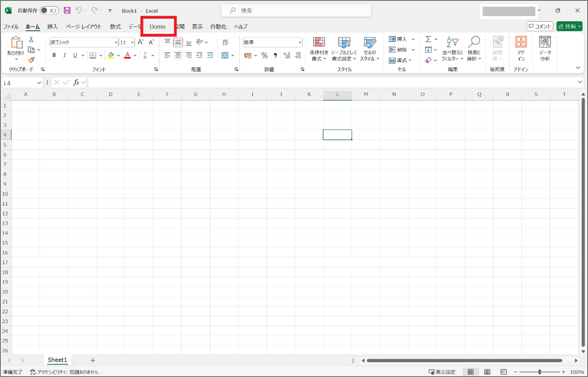This screenshot has width=588, height=377.
Task: Click the Decrease Indent icon
Action: 199,55
